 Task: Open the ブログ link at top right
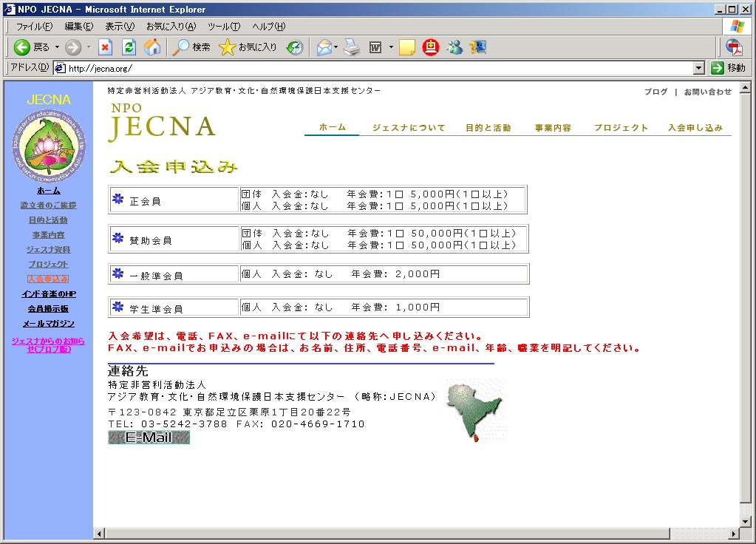pos(655,92)
